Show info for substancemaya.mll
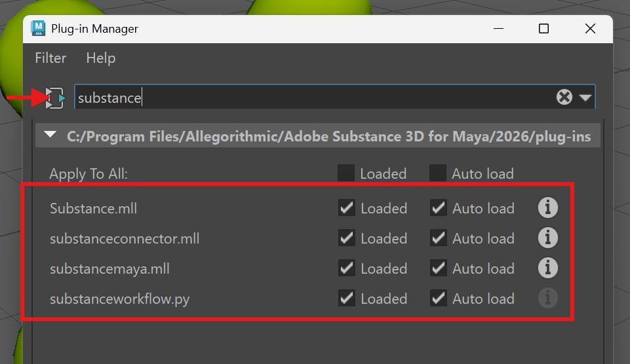Screen dimensions: 630x364 click(547, 268)
